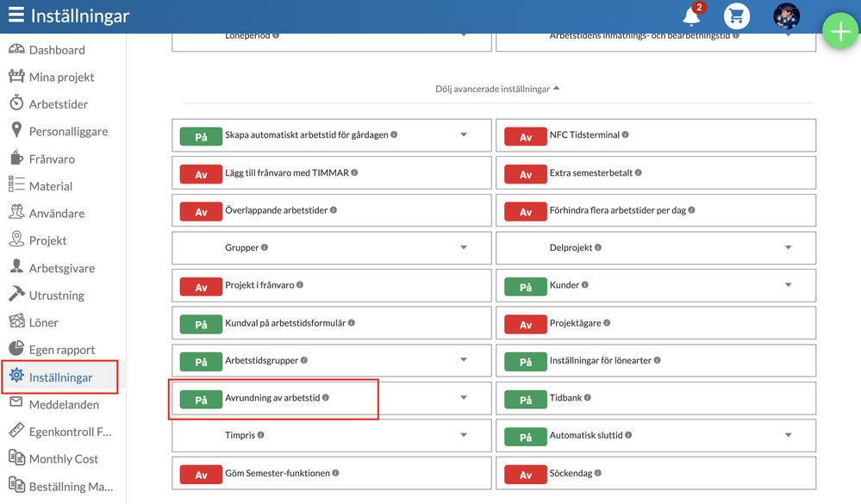Image resolution: width=861 pixels, height=504 pixels.
Task: Enable the Extra semesterbetalt toggle
Action: point(526,175)
